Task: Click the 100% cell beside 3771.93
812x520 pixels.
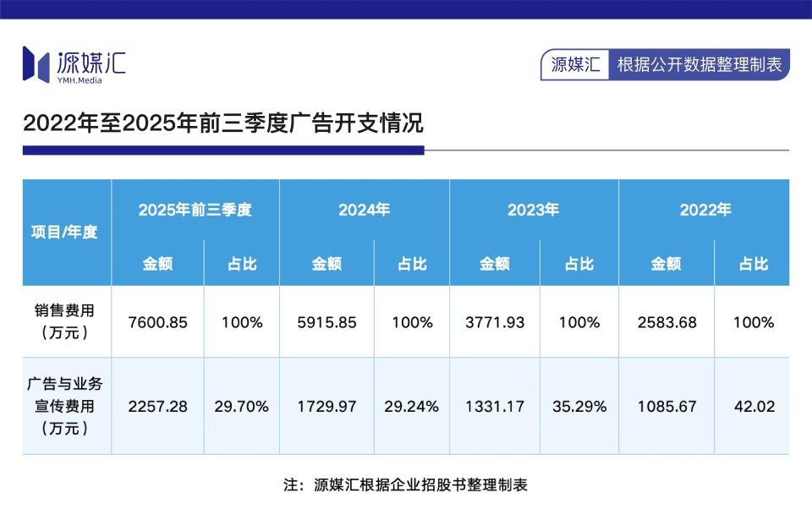Action: pyautogui.click(x=579, y=323)
